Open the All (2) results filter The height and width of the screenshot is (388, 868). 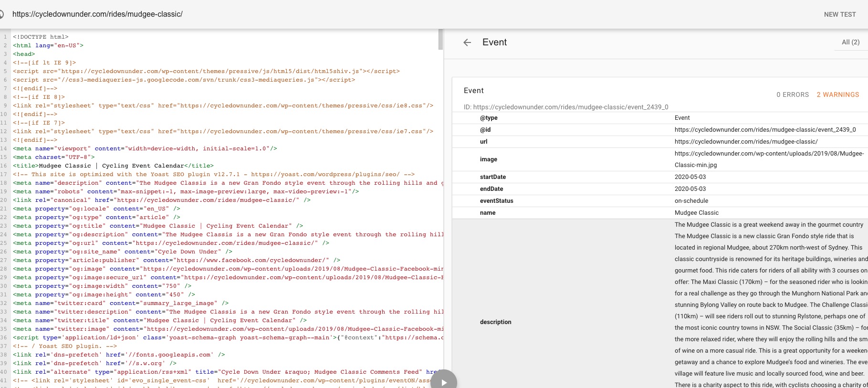tap(850, 42)
